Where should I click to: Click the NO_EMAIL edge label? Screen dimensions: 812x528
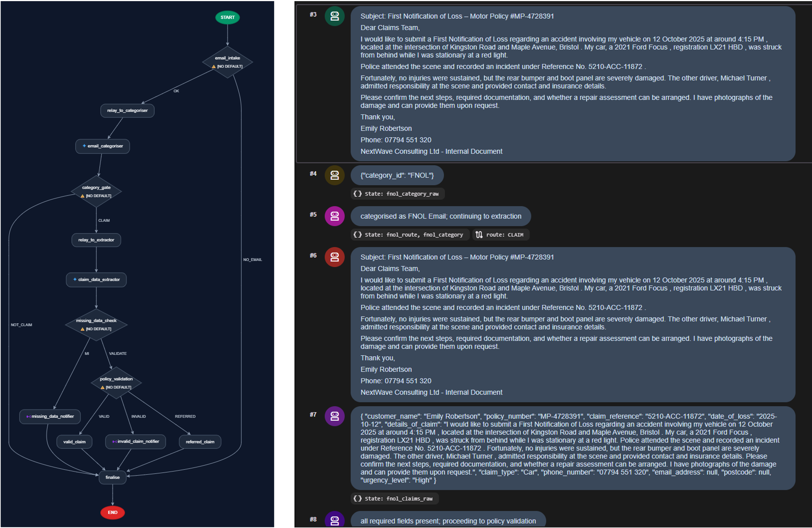pos(253,260)
